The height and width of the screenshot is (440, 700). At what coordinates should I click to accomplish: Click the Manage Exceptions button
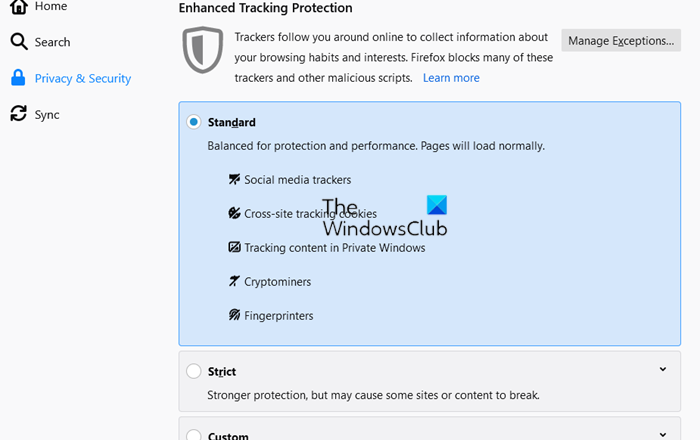tap(621, 41)
